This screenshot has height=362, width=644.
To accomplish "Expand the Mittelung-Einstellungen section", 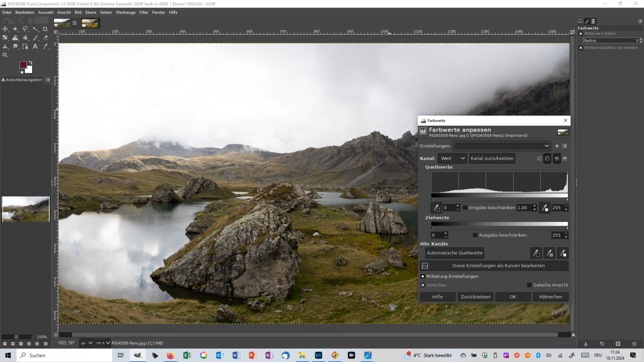I will (x=423, y=276).
